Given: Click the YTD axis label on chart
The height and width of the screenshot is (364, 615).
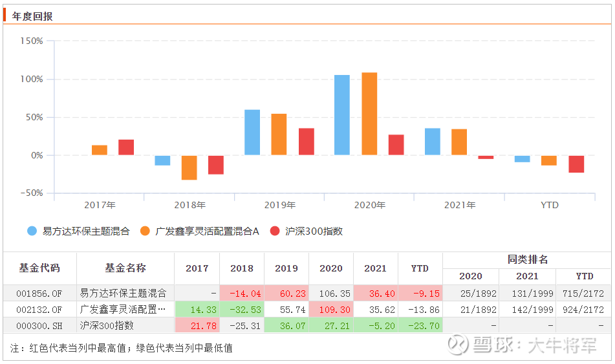Looking at the screenshot, I should [550, 205].
